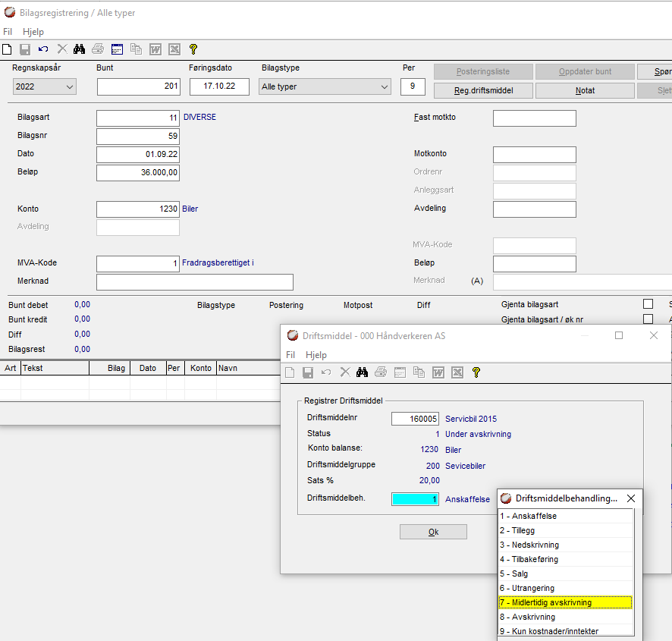Viewport: 672px width, 641px height.
Task: Click the Driftsmiddelnr field showing 160005
Action: 415,419
